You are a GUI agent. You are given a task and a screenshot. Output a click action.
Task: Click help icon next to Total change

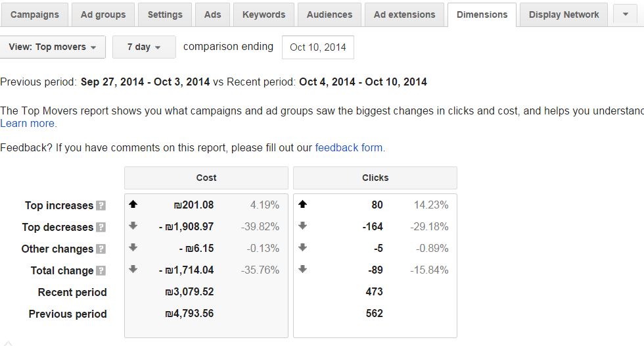(101, 271)
